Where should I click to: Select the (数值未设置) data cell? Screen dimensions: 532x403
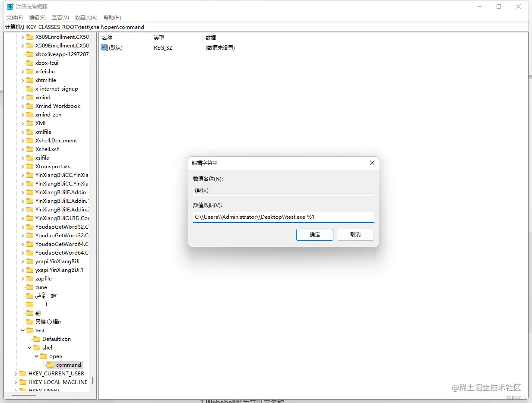coord(220,48)
